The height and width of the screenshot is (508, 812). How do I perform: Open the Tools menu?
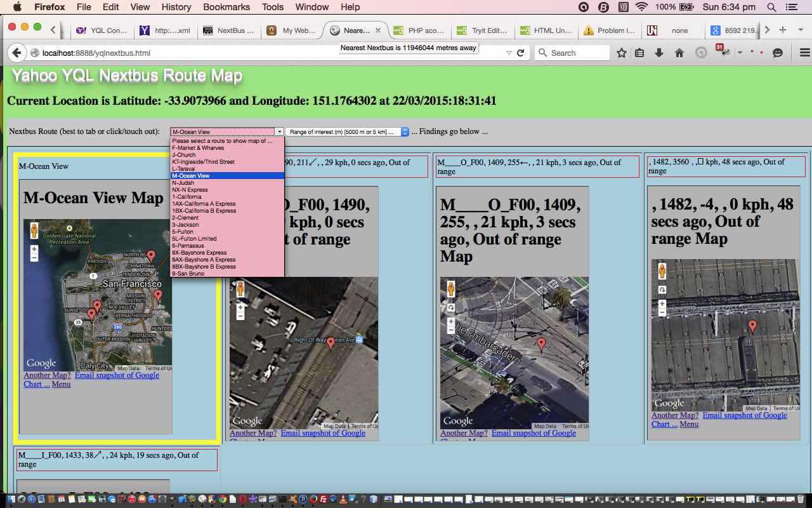point(273,7)
